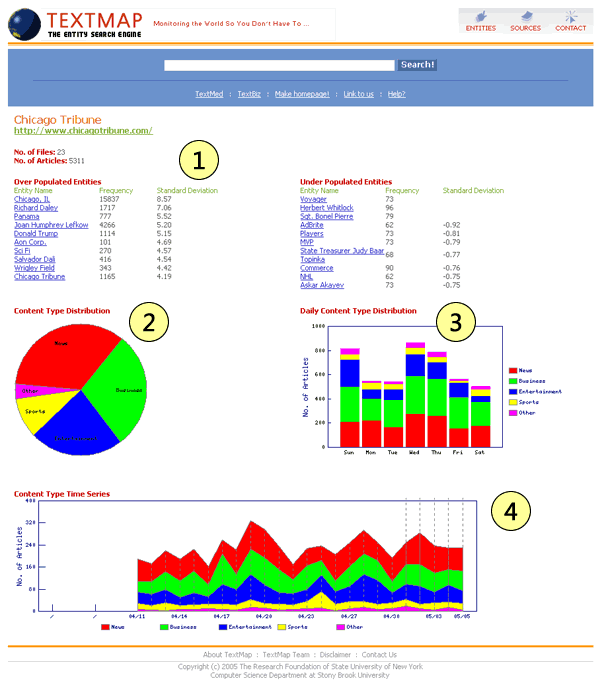Click yellow Sports swatch in bar chart legend
This screenshot has width=600, height=687.
tap(513, 402)
